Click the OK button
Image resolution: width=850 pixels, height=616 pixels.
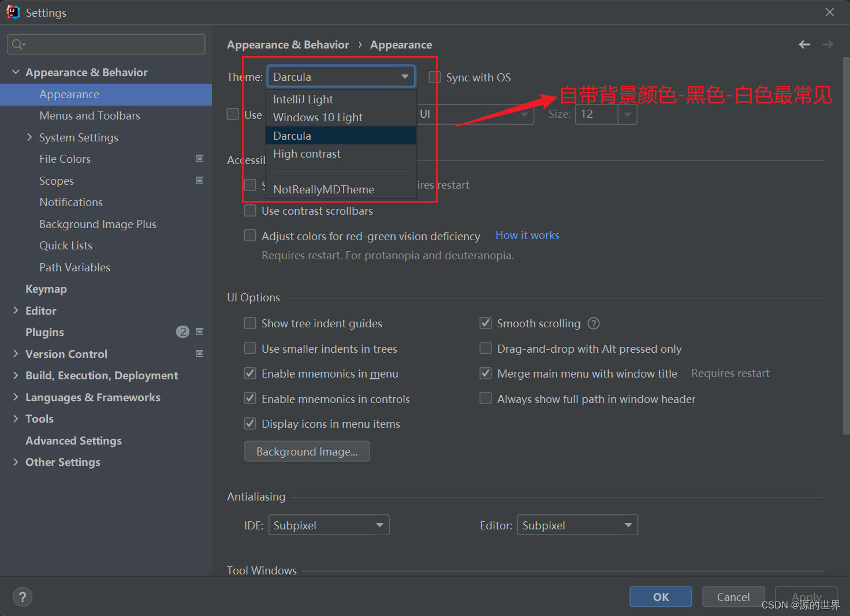(x=661, y=597)
